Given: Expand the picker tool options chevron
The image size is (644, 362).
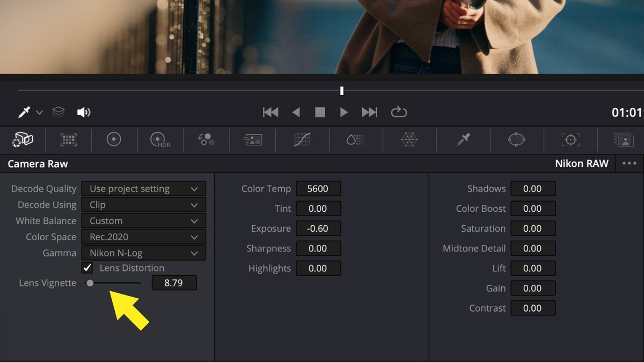Looking at the screenshot, I should (x=39, y=112).
